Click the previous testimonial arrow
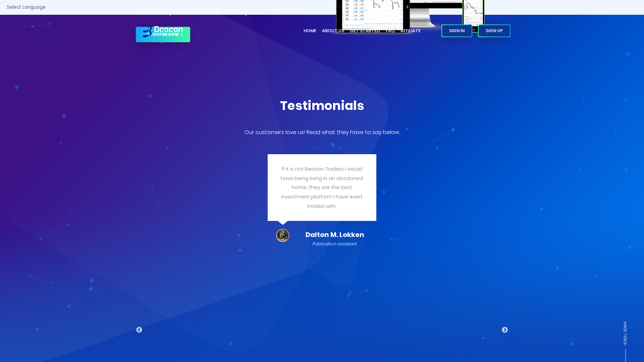Image resolution: width=644 pixels, height=362 pixels. tap(139, 330)
